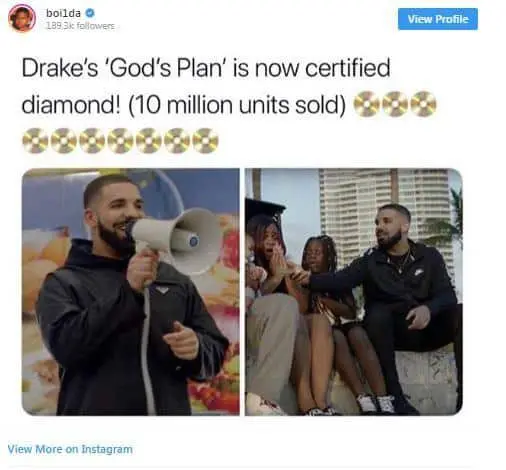Click the last gold disc in the bottom emoji row
The height and width of the screenshot is (470, 506).
click(205, 141)
